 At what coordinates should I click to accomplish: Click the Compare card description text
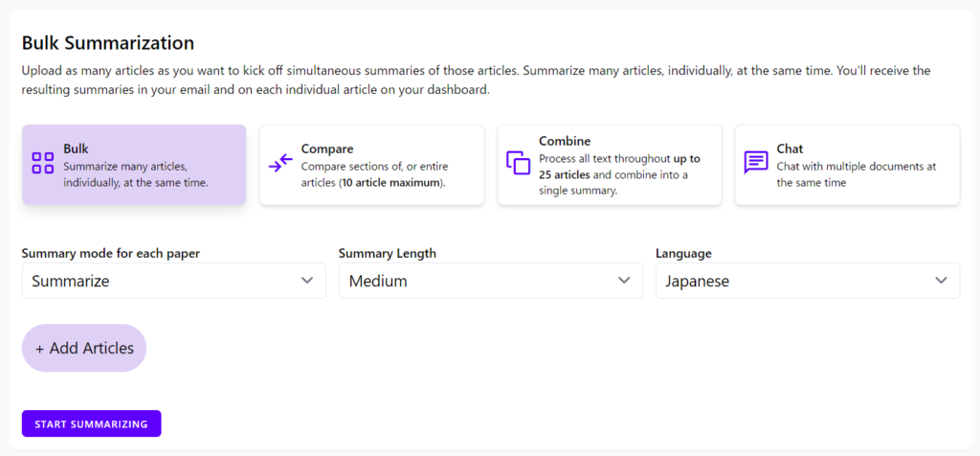(374, 175)
